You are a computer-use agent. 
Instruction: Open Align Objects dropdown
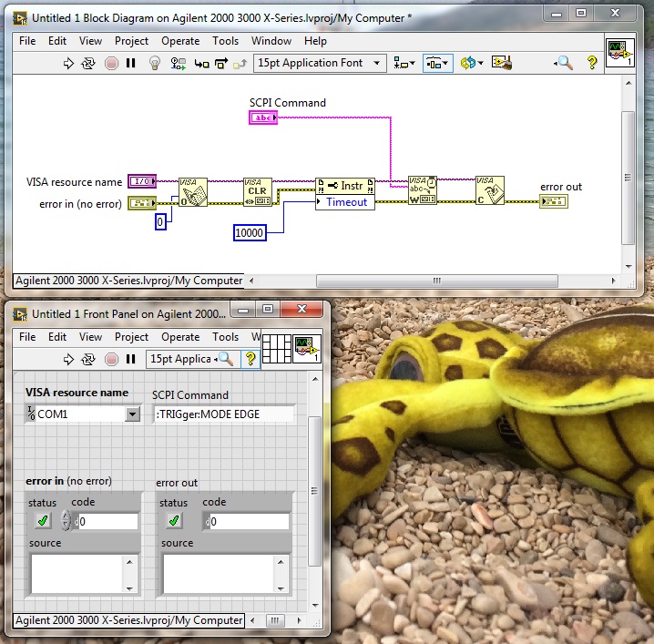(404, 64)
